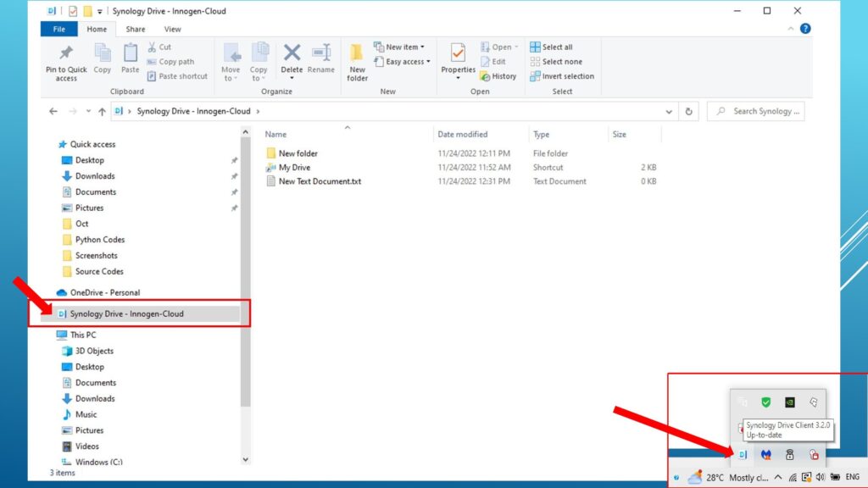The width and height of the screenshot is (868, 488).
Task: Show file History from the ribbon
Action: click(x=498, y=76)
